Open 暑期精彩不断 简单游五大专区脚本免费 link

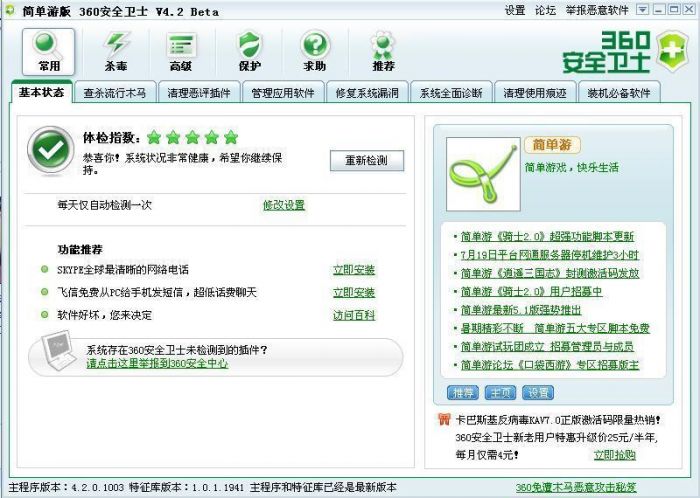pyautogui.click(x=555, y=328)
